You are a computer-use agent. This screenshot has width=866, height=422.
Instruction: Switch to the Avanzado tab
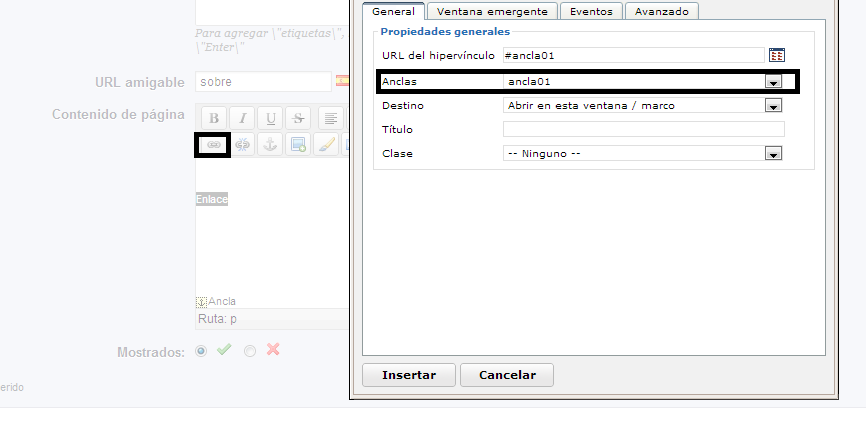[662, 12]
